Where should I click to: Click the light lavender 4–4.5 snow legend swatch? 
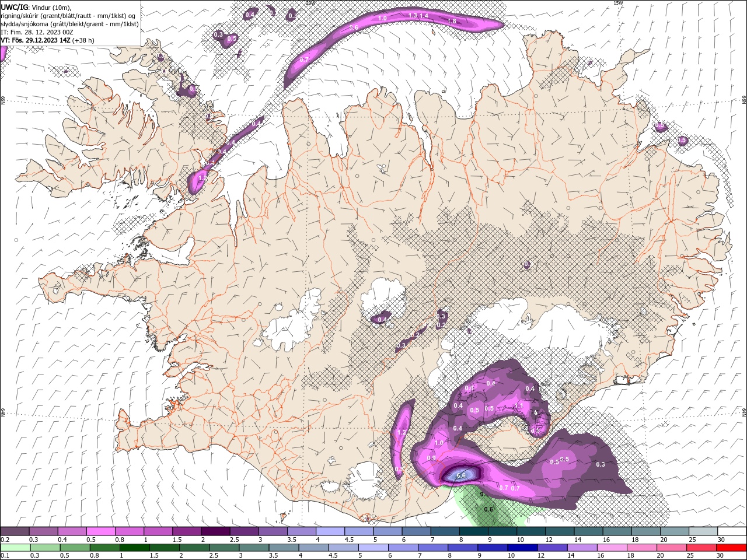click(330, 531)
